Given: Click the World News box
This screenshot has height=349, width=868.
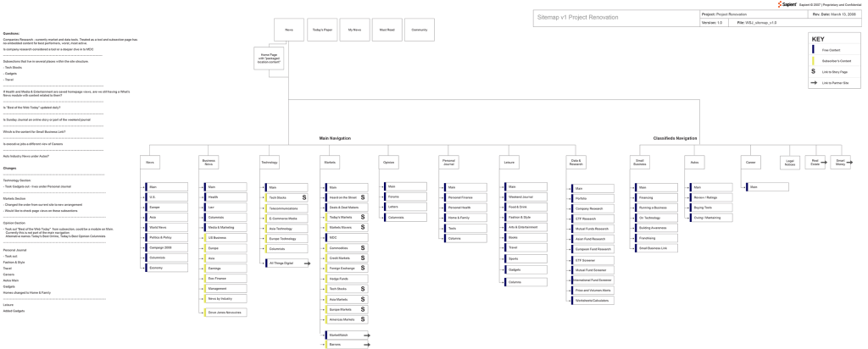Looking at the screenshot, I should 167,227.
